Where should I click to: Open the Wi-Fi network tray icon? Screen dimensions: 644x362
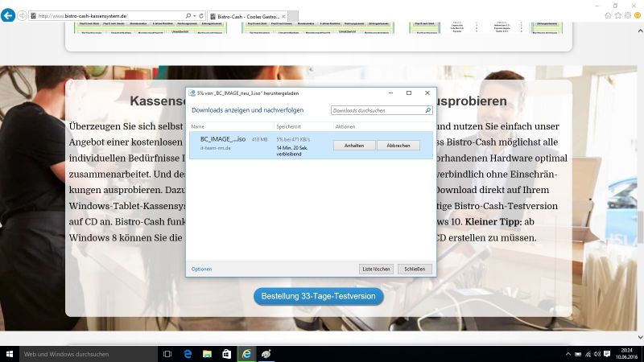click(x=588, y=354)
